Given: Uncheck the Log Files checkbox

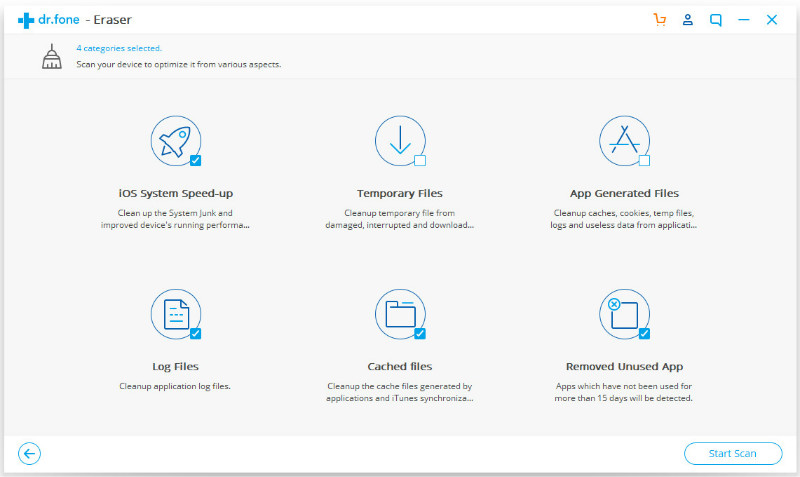Looking at the screenshot, I should [195, 334].
